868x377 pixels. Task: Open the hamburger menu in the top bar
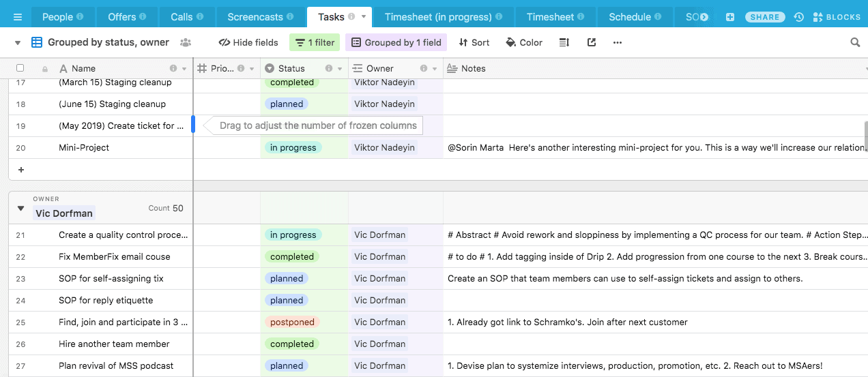18,17
